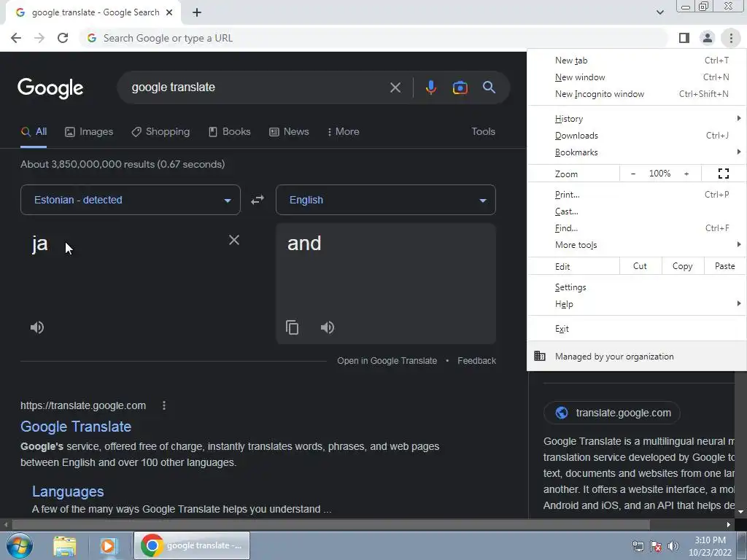Clear the source text 'ja'
Screen dimensions: 747x560
click(234, 240)
